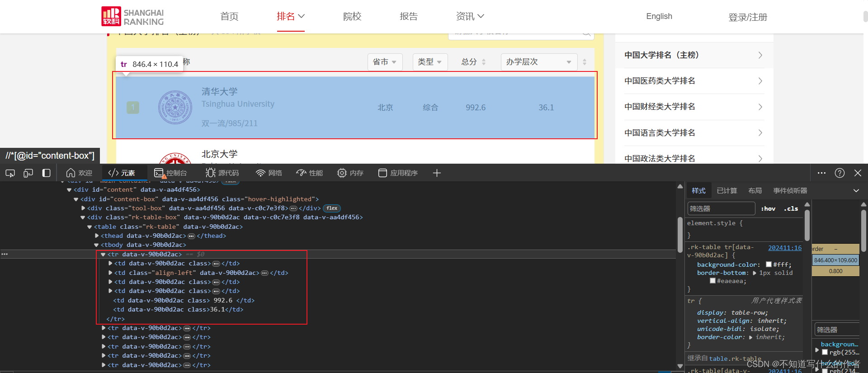Switch to the 样式 styles tab
The image size is (868, 373).
click(698, 191)
